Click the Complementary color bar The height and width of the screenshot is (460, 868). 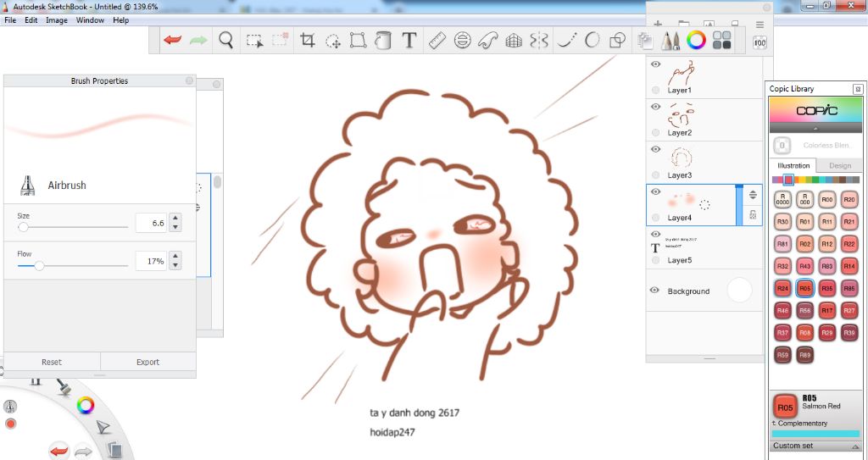[815, 434]
